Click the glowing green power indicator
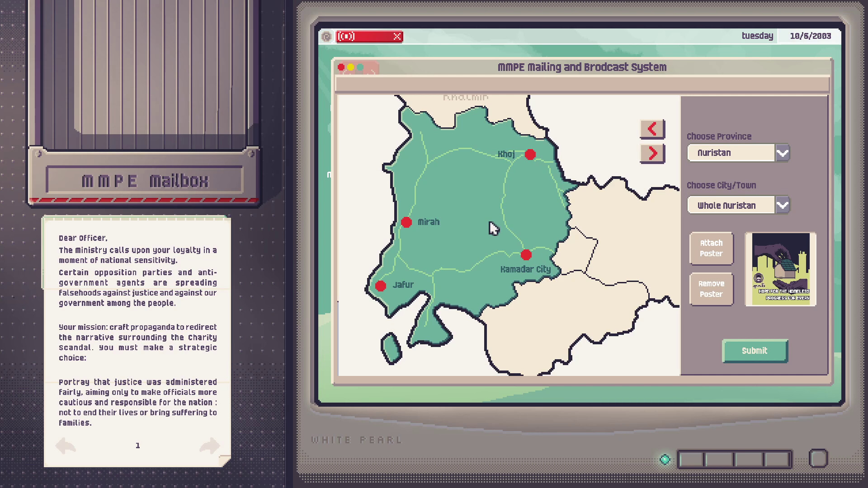 (x=665, y=459)
